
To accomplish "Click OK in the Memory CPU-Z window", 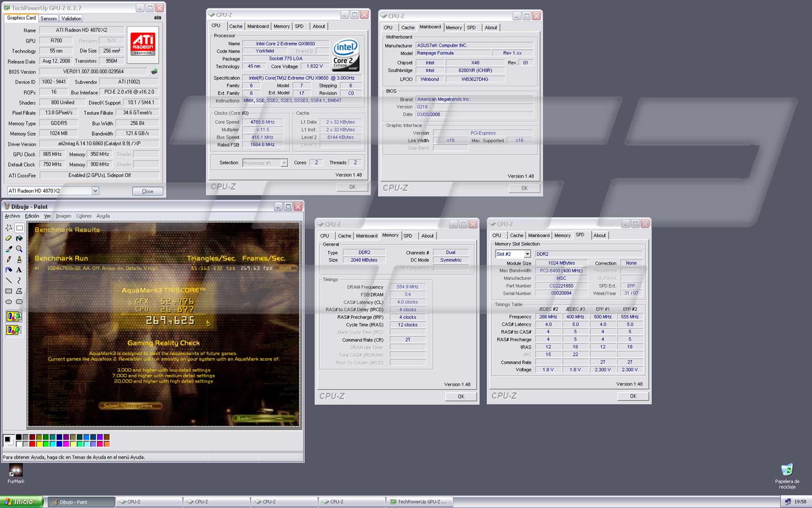I will [x=461, y=396].
